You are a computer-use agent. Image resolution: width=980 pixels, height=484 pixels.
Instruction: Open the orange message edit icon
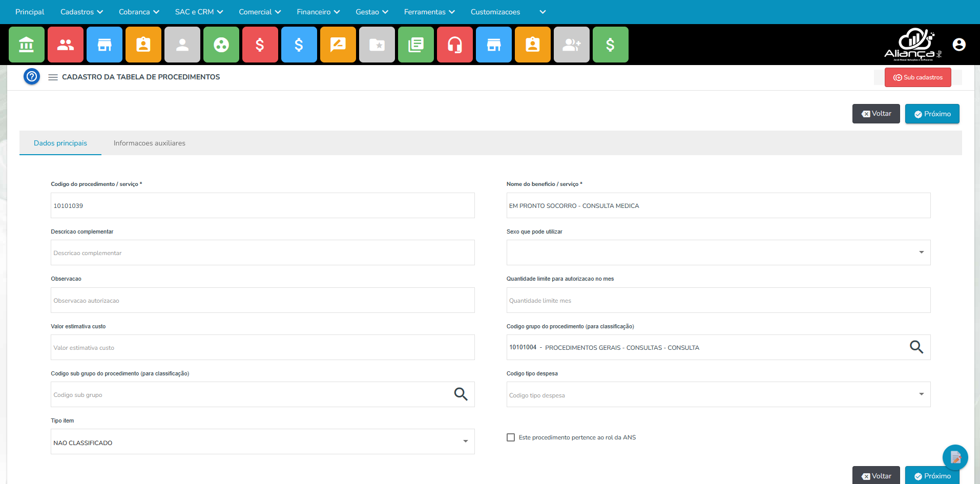338,45
